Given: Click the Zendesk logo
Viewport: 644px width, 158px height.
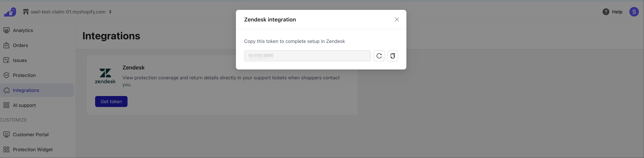Looking at the screenshot, I should 105,76.
